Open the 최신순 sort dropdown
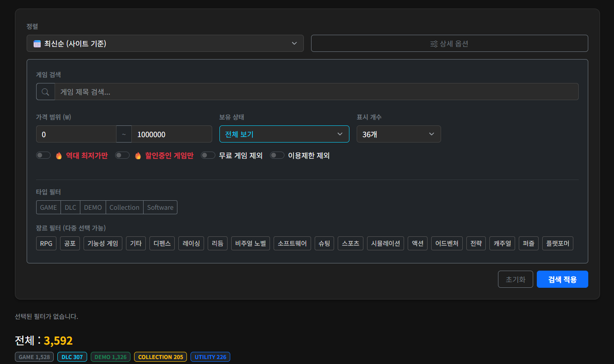Image resolution: width=614 pixels, height=364 pixels. click(165, 44)
